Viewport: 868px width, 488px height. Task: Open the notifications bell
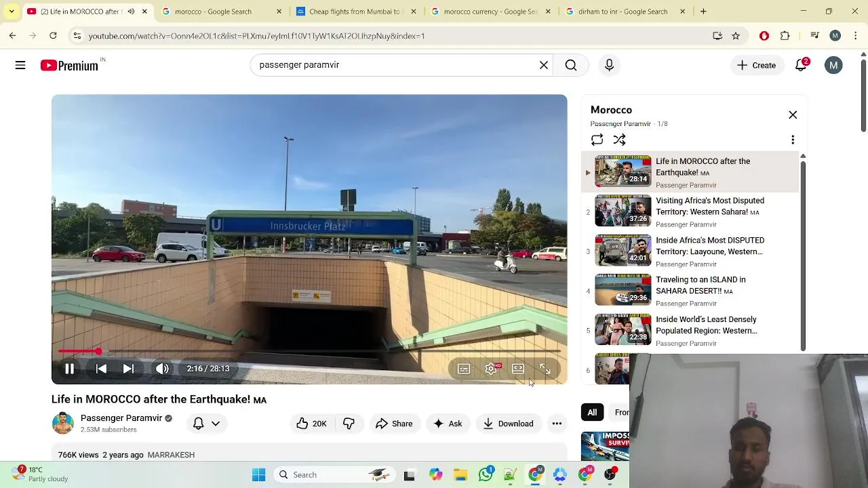pyautogui.click(x=802, y=65)
